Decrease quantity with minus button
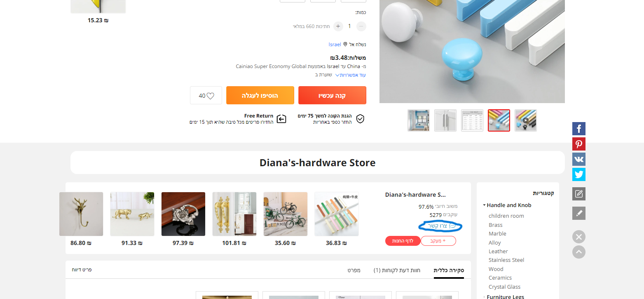The height and width of the screenshot is (299, 644). point(361,26)
